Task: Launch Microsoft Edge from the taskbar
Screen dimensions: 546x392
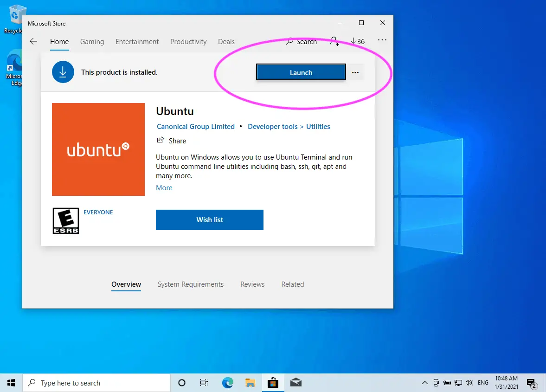Action: [228, 383]
